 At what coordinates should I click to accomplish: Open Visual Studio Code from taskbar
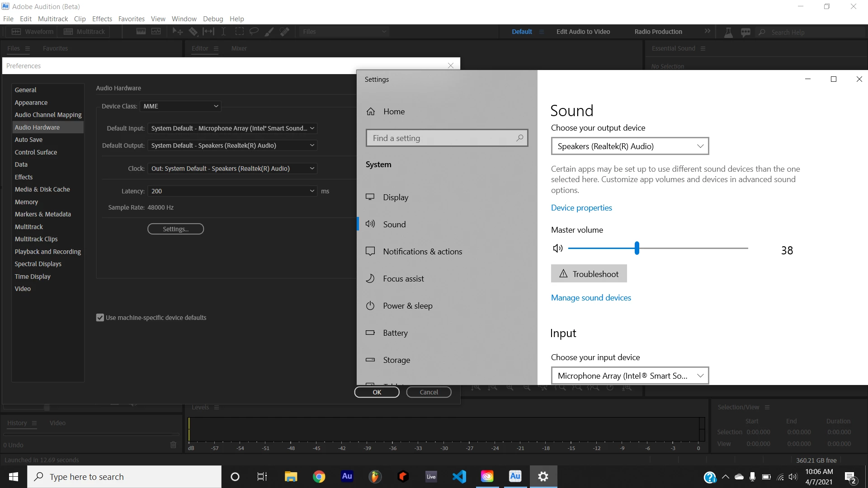click(x=459, y=476)
